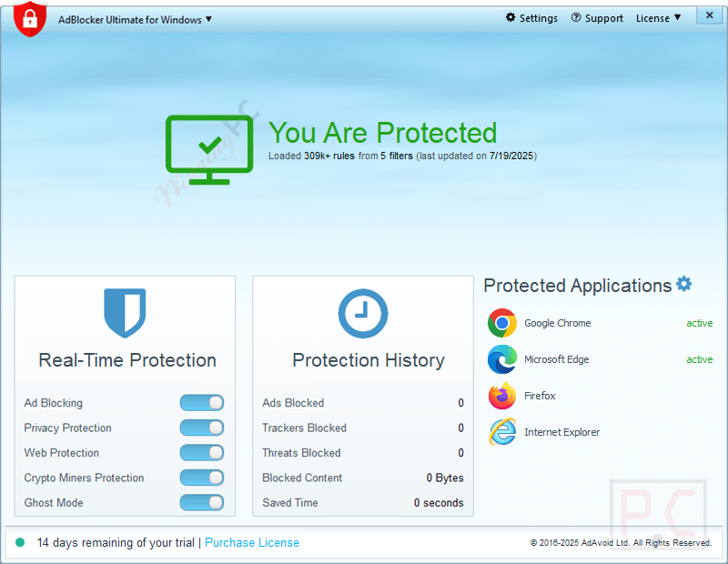Click the Google Chrome active status

click(x=700, y=323)
